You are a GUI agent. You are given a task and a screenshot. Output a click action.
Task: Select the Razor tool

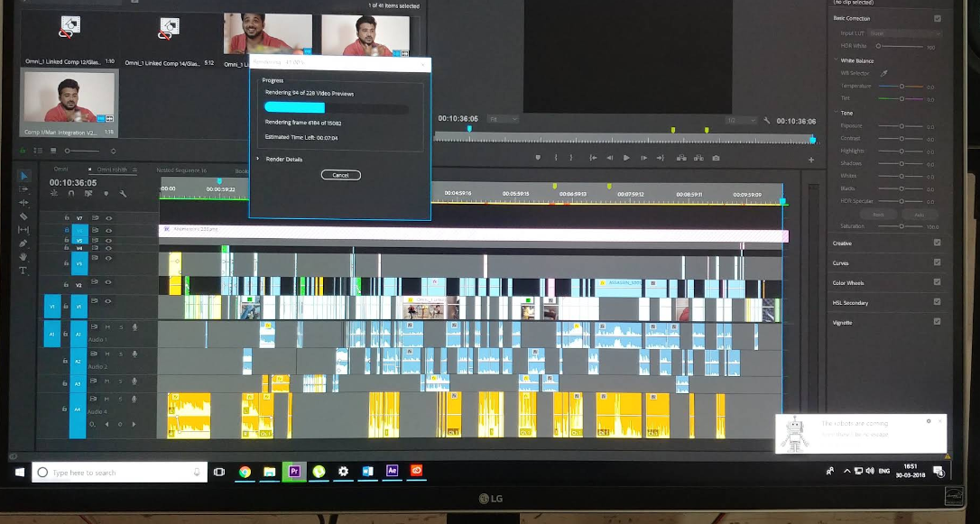click(23, 216)
